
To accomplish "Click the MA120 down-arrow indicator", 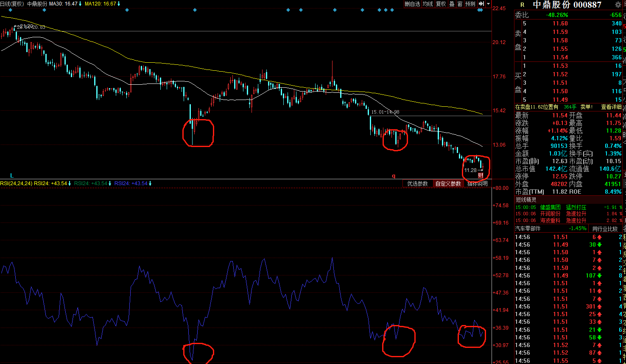I will [118, 4].
